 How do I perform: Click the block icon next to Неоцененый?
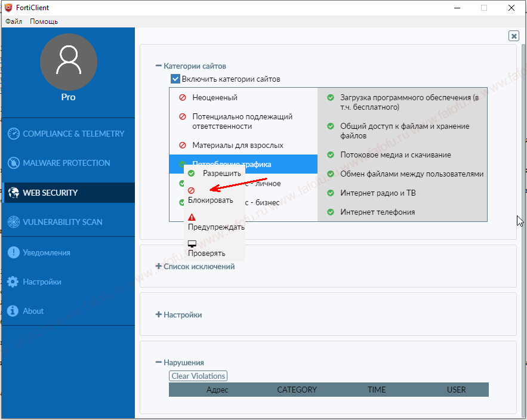[x=183, y=97]
